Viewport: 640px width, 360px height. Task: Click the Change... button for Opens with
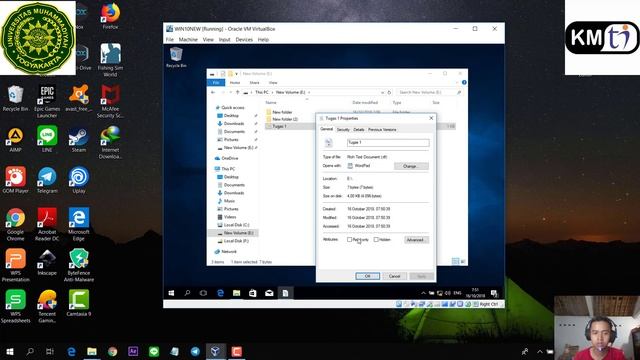(x=411, y=166)
